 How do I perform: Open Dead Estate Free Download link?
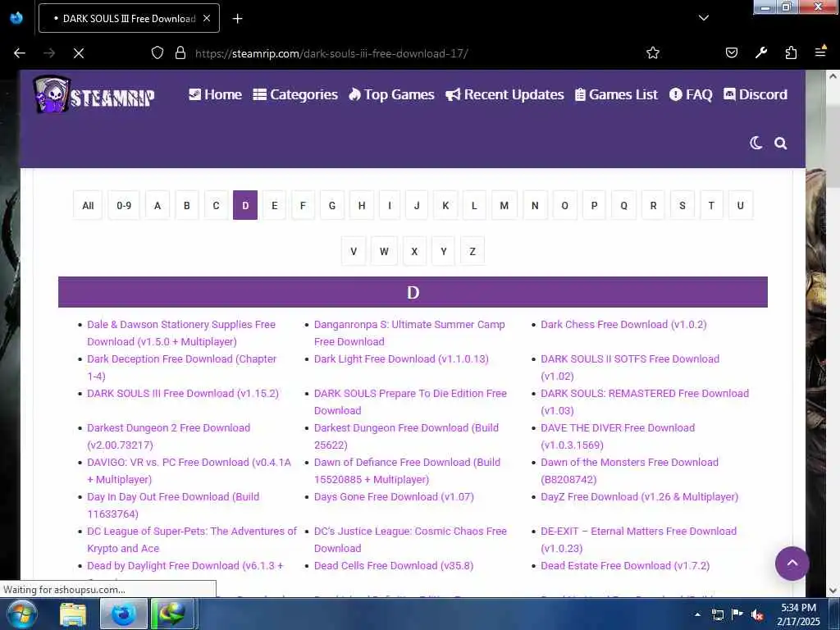pyautogui.click(x=625, y=566)
